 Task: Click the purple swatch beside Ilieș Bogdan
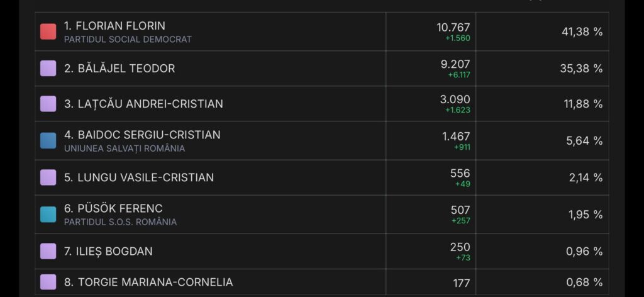pyautogui.click(x=48, y=251)
